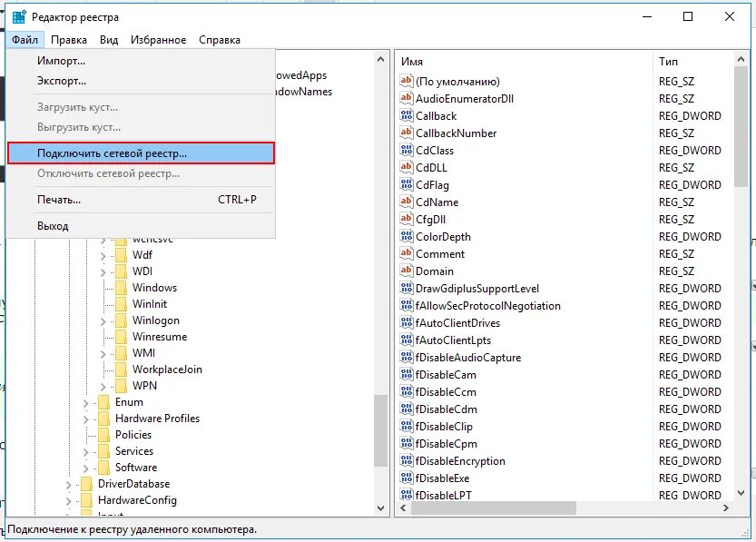Screen dimensions: 756x542
Task: Expand the Wdf tree node
Action: [103, 256]
